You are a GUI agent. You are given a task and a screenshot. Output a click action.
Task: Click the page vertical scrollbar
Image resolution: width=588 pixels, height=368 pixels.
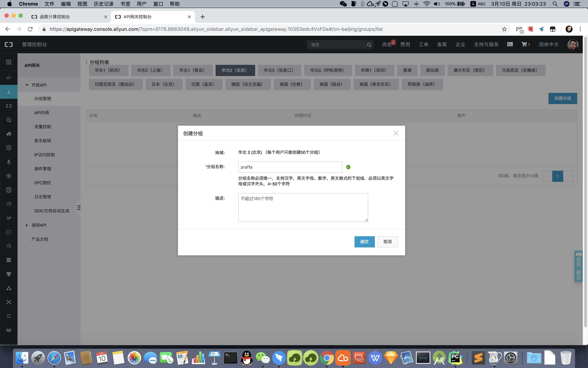(x=585, y=182)
